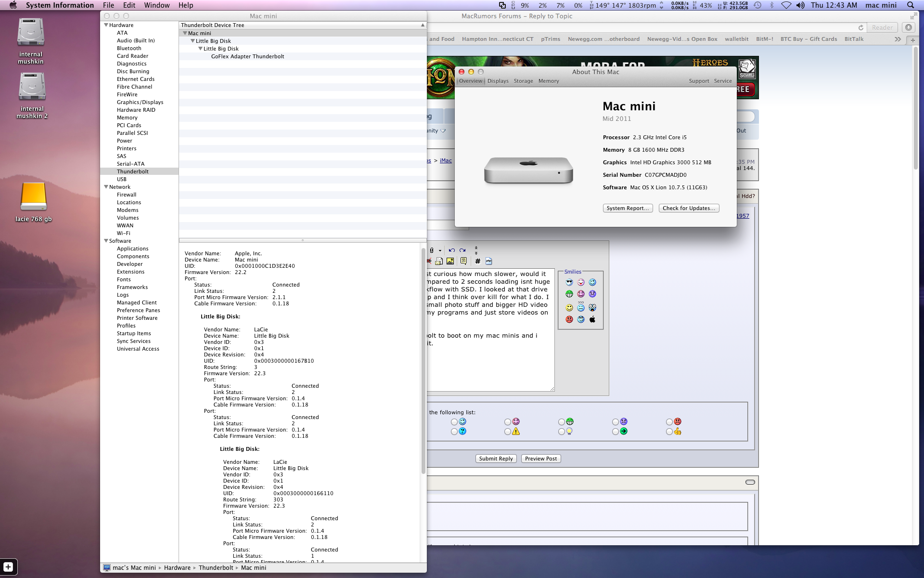The image size is (924, 578).
Task: Collapse the Network section triangle
Action: click(106, 187)
